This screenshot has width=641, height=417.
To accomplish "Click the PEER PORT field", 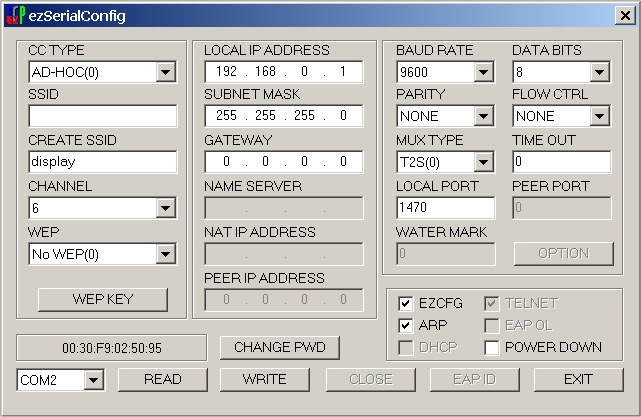I will pos(562,208).
